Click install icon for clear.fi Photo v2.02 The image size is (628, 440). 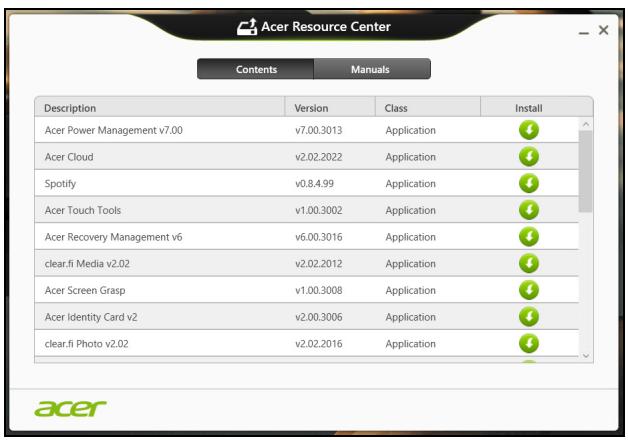(529, 344)
